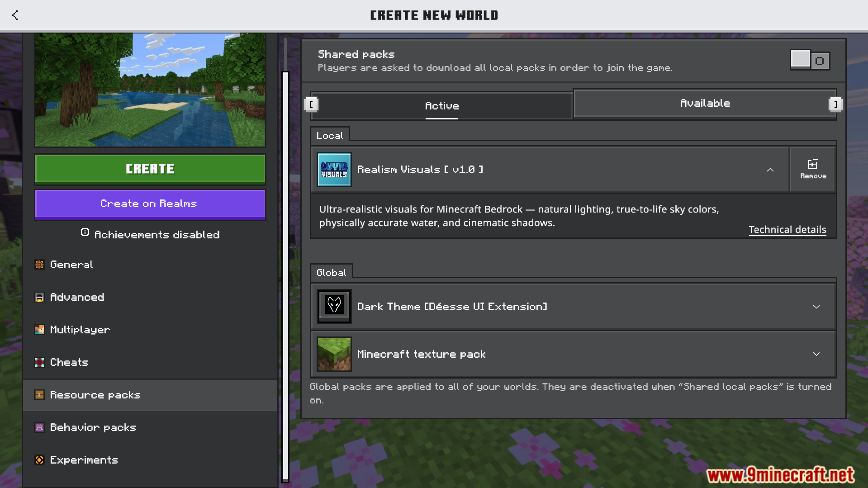Toggle the Shared packs switch
This screenshot has width=868, height=488.
pos(810,60)
